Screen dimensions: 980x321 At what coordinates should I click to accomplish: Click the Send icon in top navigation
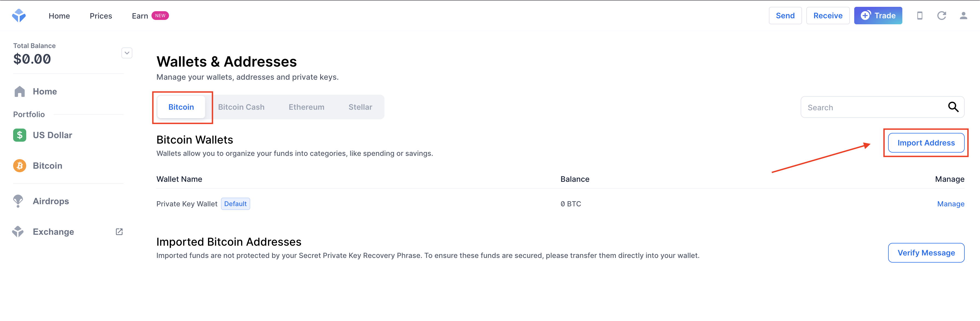785,15
